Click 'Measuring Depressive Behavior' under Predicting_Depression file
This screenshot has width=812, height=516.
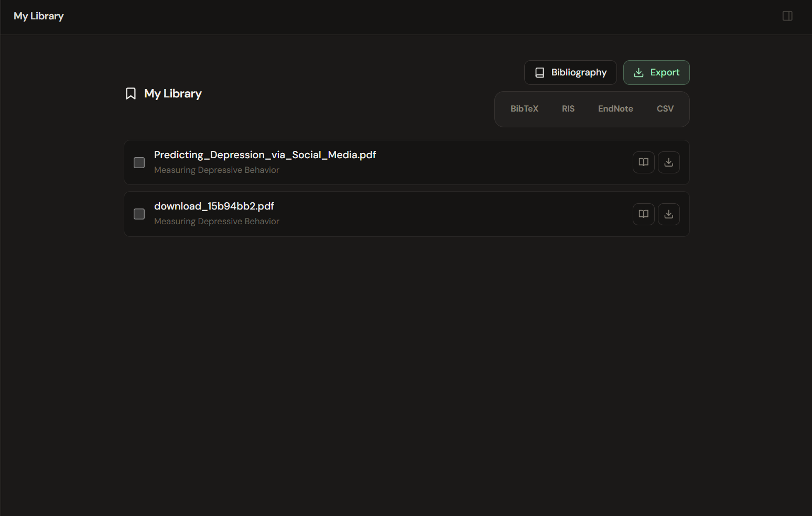[216, 170]
